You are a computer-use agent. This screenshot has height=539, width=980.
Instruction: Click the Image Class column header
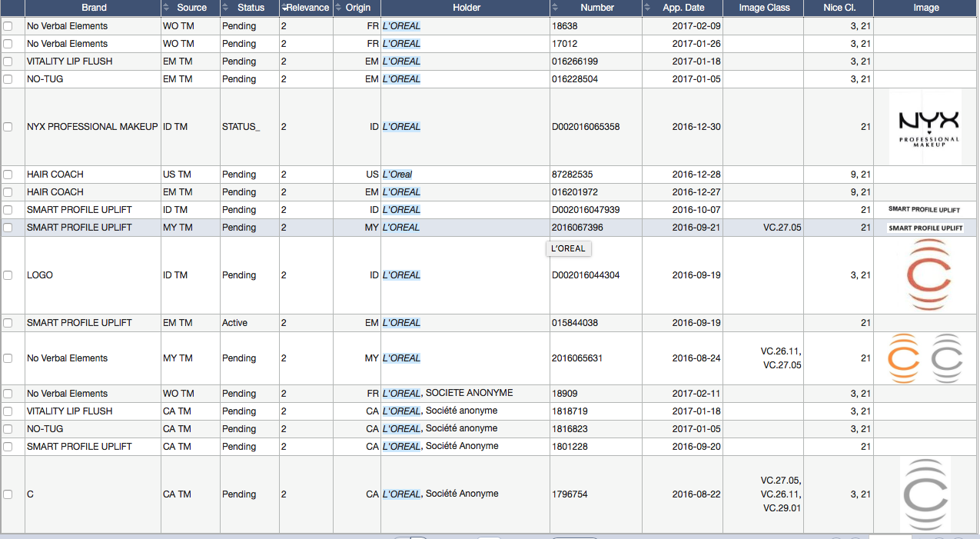(x=763, y=8)
